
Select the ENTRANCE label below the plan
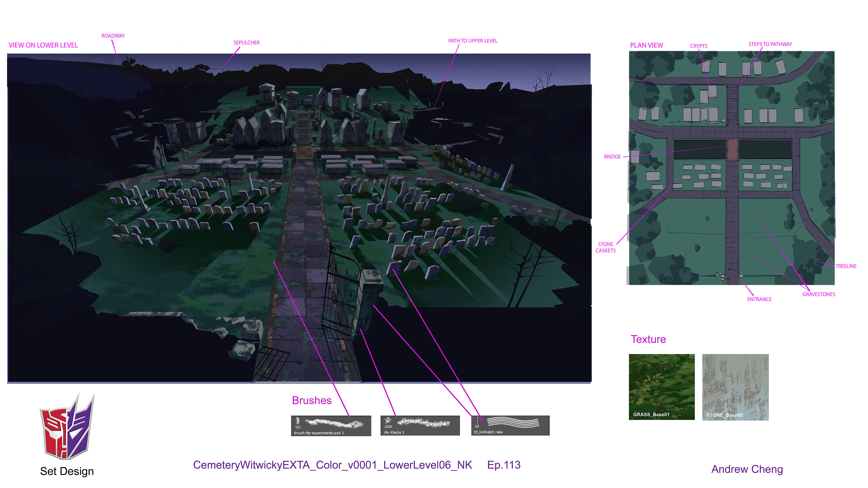pos(759,299)
